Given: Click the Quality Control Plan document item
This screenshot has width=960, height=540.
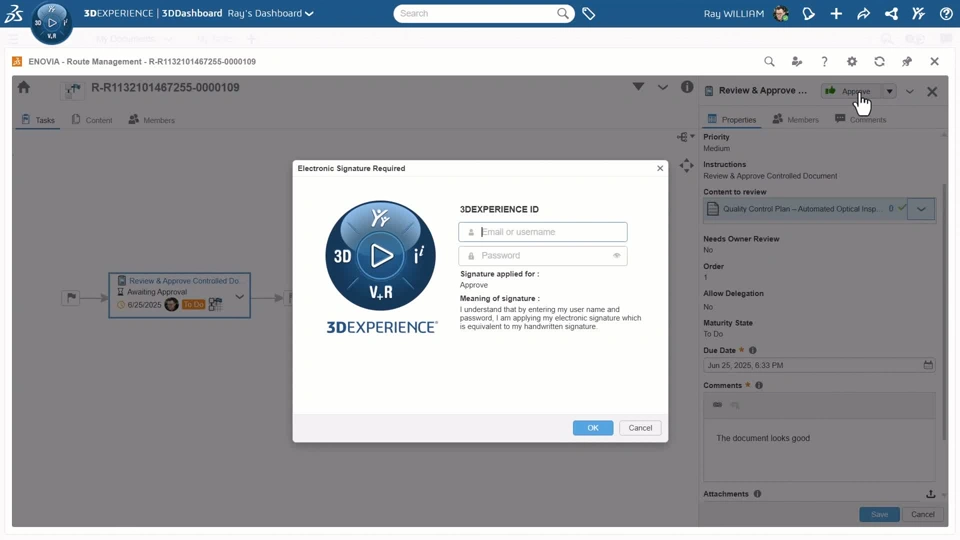Looking at the screenshot, I should (x=804, y=209).
